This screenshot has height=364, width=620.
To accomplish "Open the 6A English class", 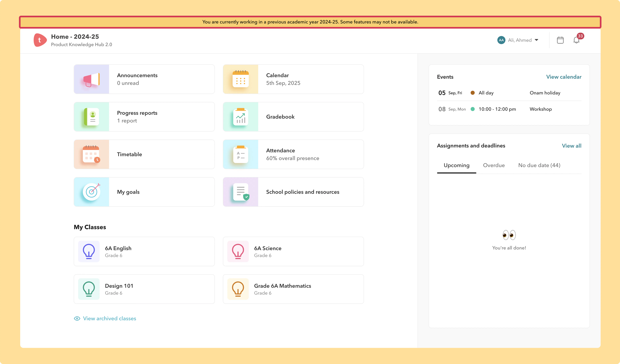I will (x=144, y=251).
